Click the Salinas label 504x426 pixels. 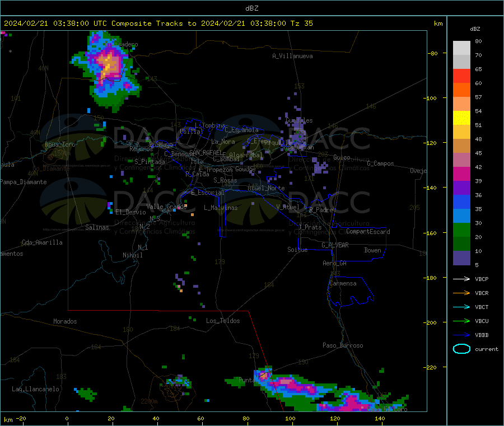[97, 227]
